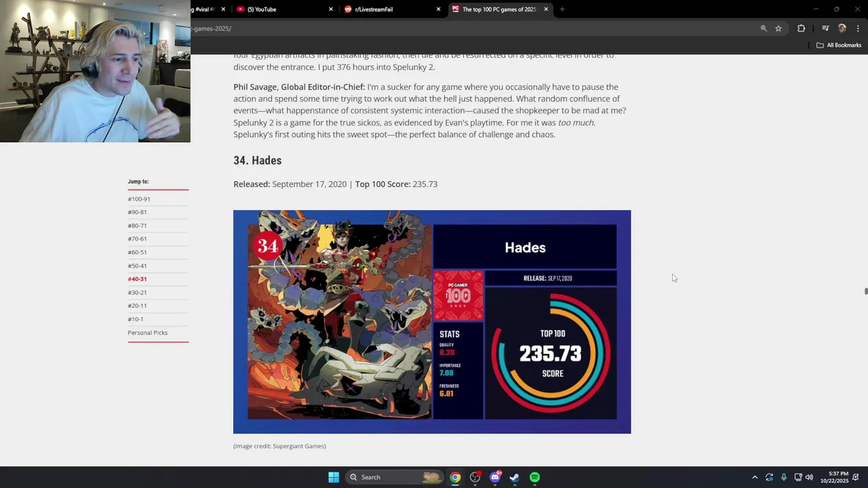Close the #viral tab

223,9
